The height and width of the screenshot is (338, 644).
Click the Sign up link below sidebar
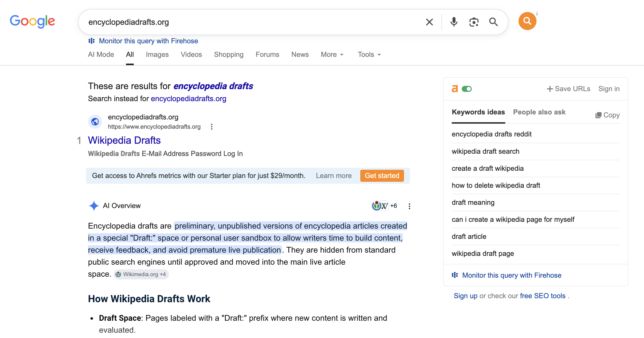[465, 296]
